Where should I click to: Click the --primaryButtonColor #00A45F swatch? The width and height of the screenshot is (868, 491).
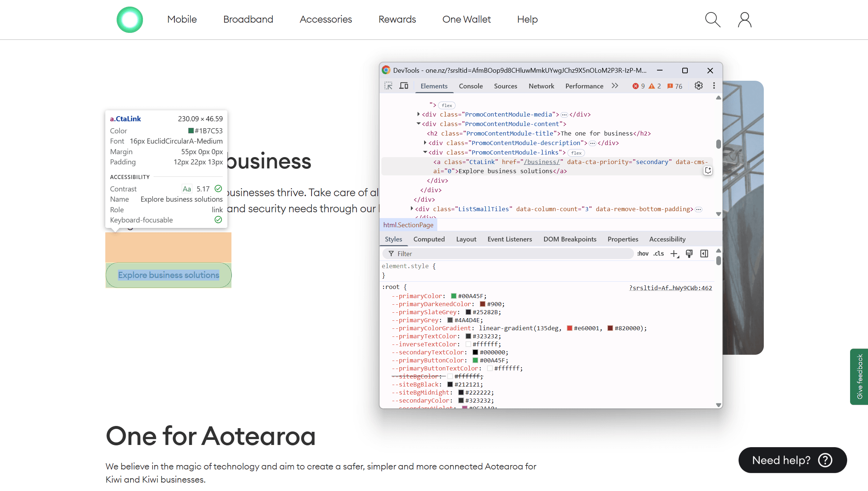pyautogui.click(x=475, y=361)
